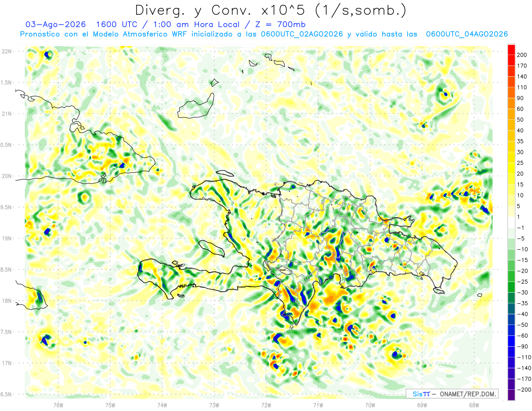The width and height of the screenshot is (532, 411).
Task: Click the "35" positive colorbar value
Action: coord(520,141)
